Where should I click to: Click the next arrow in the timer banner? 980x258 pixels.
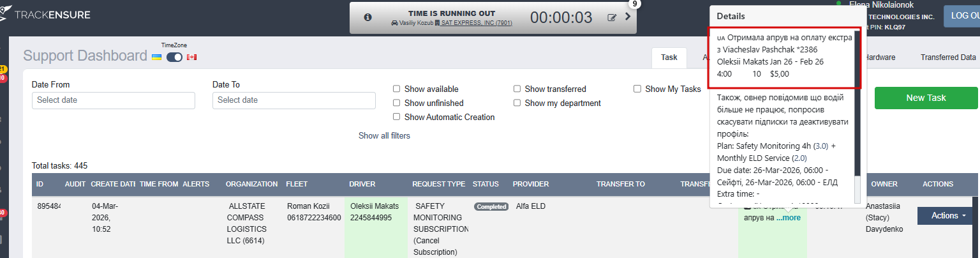628,17
